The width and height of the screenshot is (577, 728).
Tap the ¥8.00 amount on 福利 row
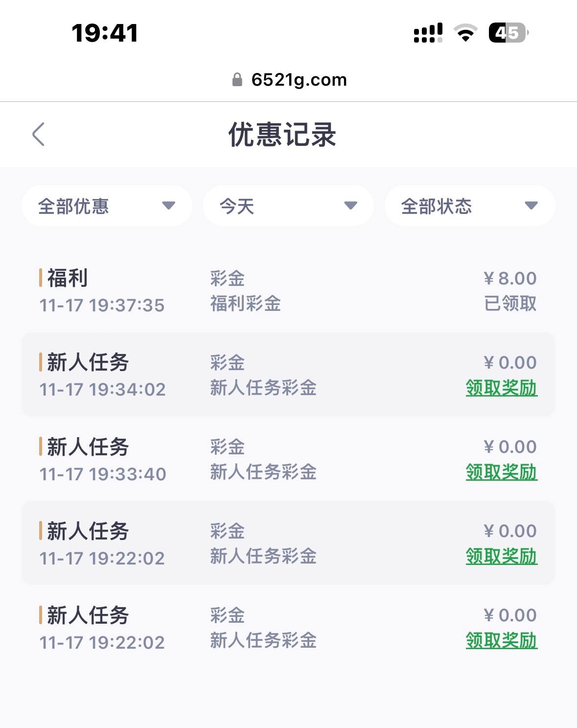(x=510, y=278)
